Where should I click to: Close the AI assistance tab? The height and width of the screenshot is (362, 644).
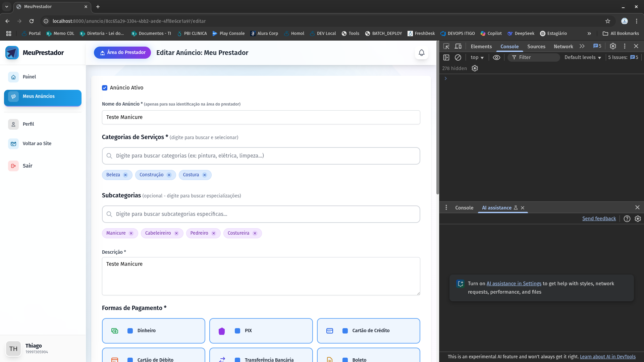[x=523, y=208]
